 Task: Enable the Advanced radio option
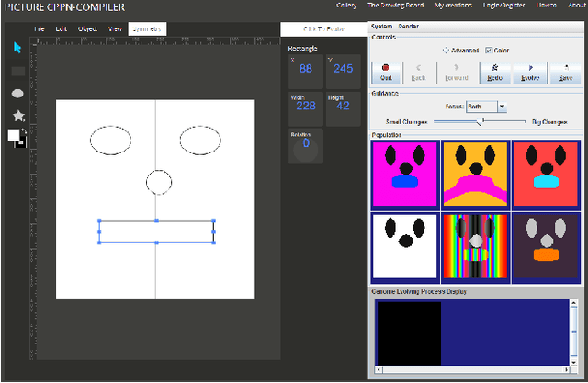[x=447, y=51]
